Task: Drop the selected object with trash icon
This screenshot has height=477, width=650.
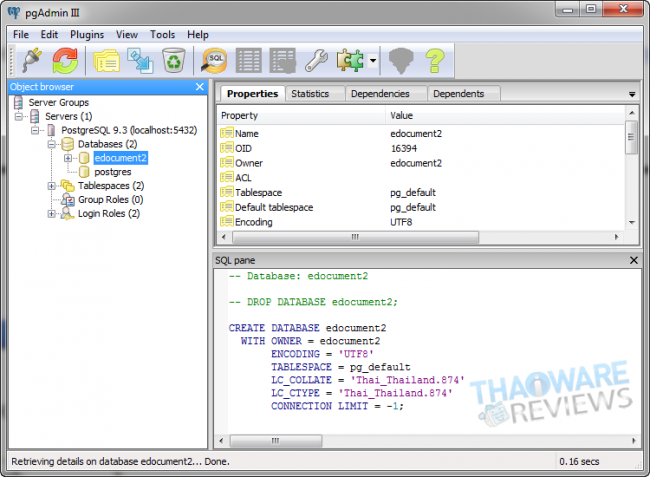Action: (x=173, y=61)
